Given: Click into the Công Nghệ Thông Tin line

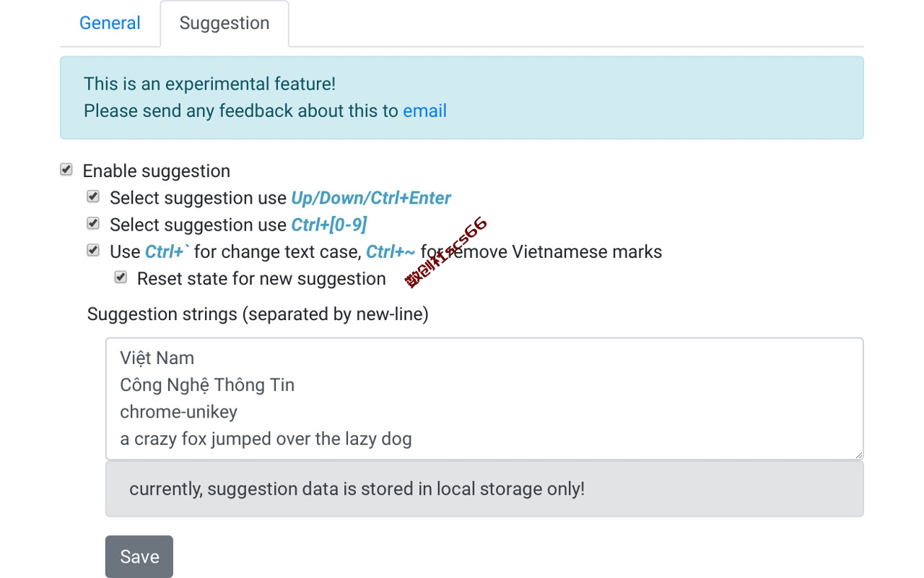Looking at the screenshot, I should click(207, 385).
